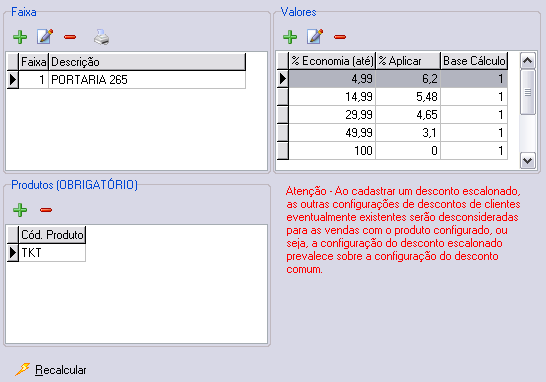
Task: Select the PORTARIA 265 description cell
Action: pos(147,80)
